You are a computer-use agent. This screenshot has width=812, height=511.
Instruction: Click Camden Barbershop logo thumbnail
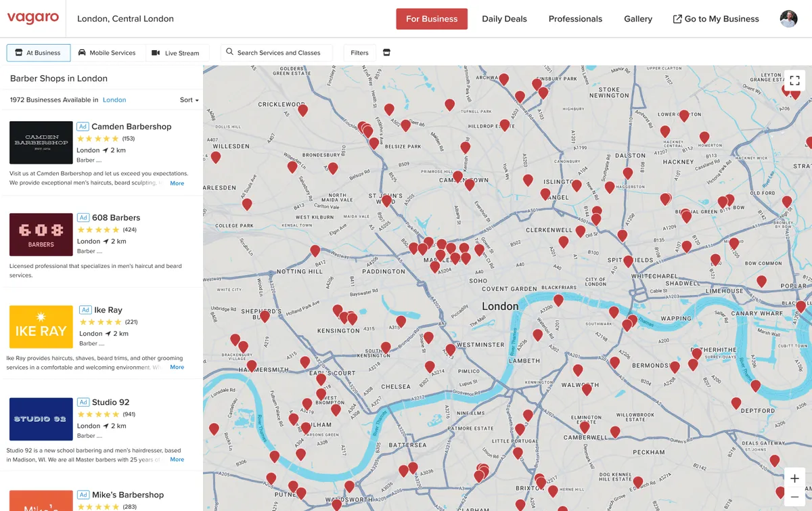41,143
